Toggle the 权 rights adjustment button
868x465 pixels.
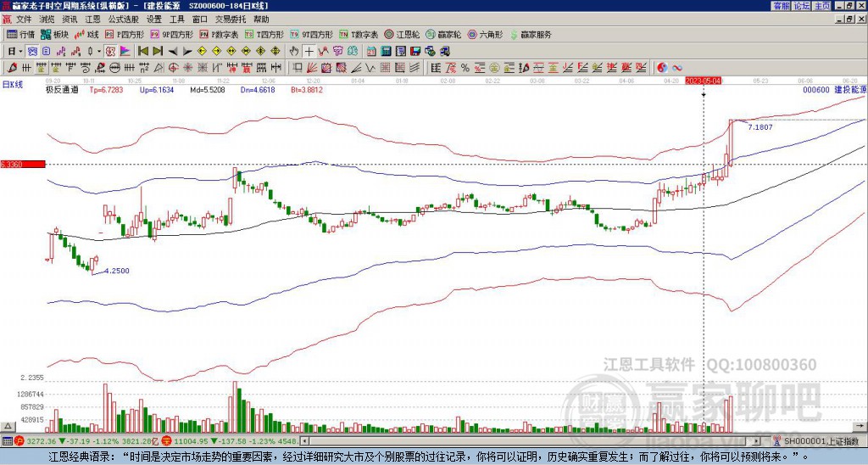pyautogui.click(x=110, y=52)
